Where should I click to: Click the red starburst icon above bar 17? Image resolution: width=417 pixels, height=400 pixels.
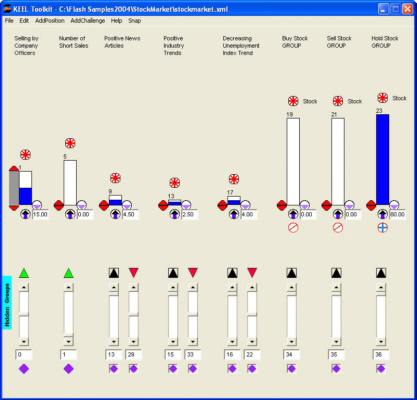tap(234, 179)
